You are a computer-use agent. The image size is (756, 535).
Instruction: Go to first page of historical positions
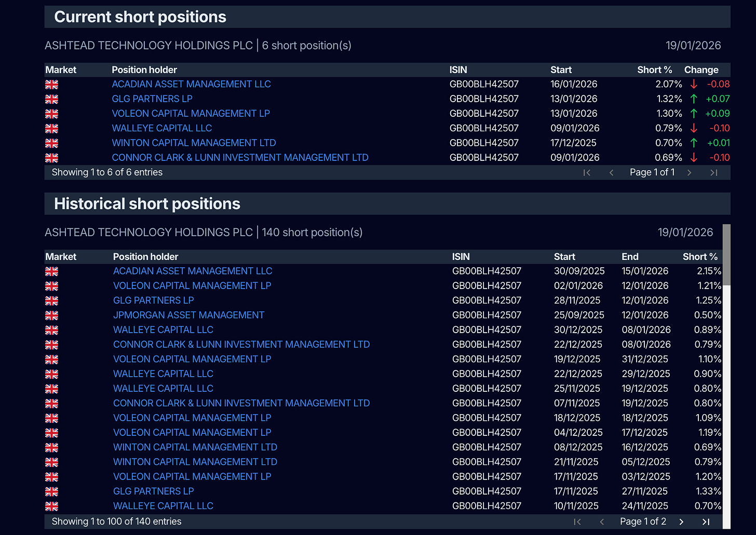pyautogui.click(x=577, y=522)
